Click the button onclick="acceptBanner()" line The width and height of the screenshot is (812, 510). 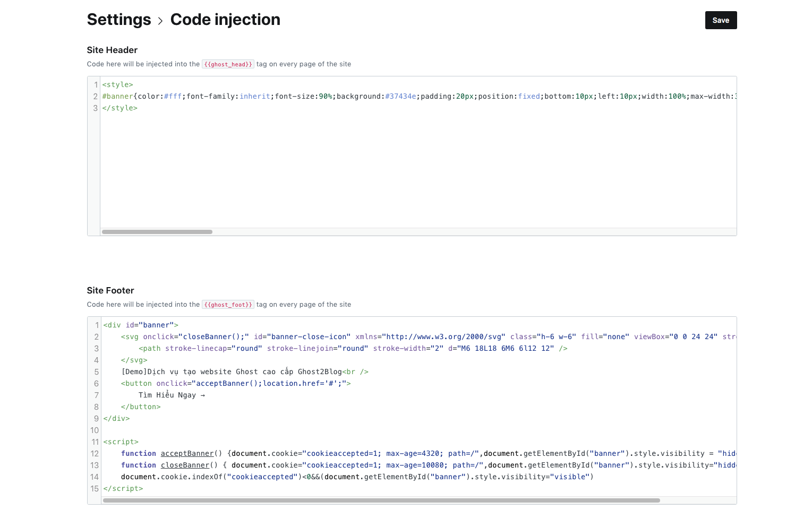coord(236,383)
